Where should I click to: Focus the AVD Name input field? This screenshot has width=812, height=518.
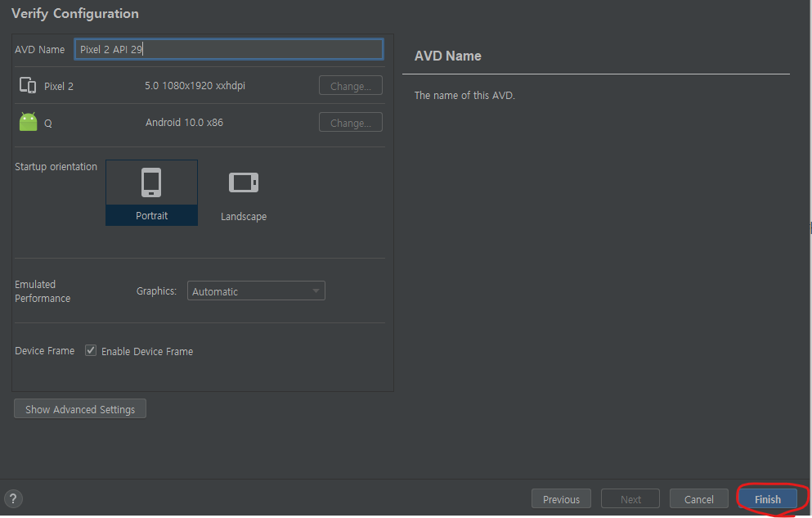pyautogui.click(x=229, y=49)
